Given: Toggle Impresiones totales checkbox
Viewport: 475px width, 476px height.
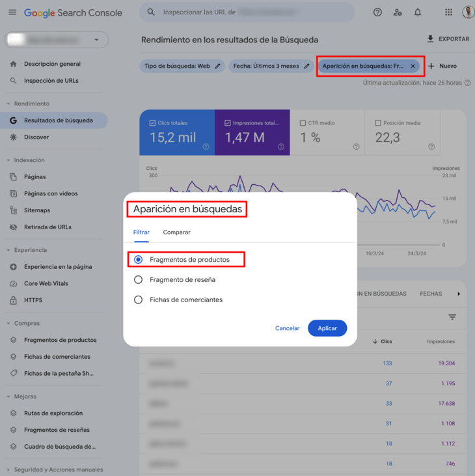Looking at the screenshot, I should click(x=228, y=123).
